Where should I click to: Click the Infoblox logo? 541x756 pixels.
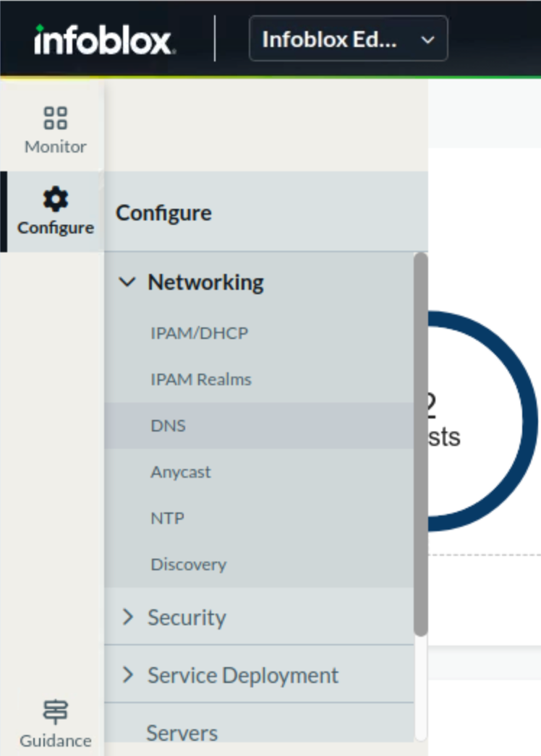tap(103, 40)
